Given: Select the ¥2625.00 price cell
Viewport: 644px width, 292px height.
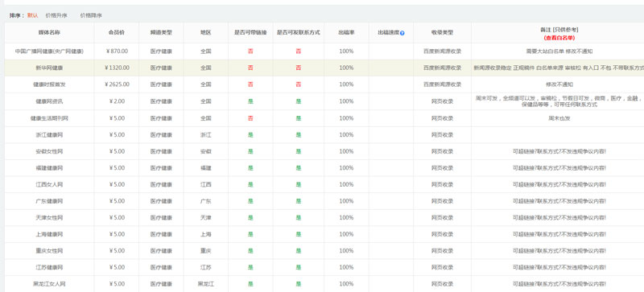Looking at the screenshot, I should 117,84.
